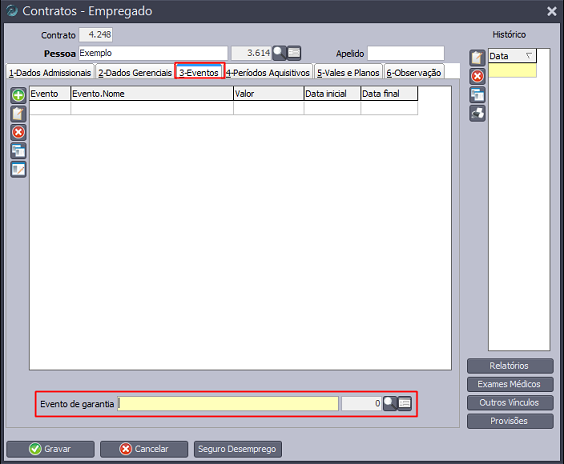
Task: Sort Histórico by Data column arrow
Action: [529, 56]
